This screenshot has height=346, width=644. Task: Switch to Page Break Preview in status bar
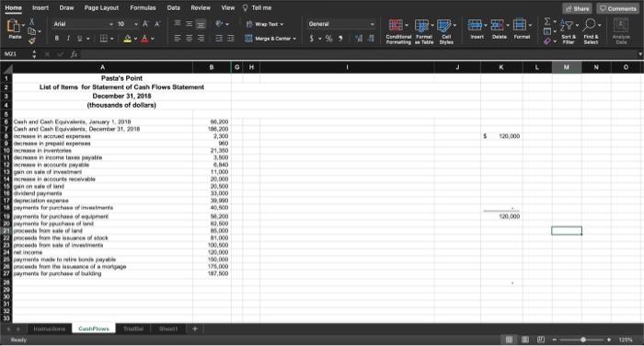click(x=541, y=340)
